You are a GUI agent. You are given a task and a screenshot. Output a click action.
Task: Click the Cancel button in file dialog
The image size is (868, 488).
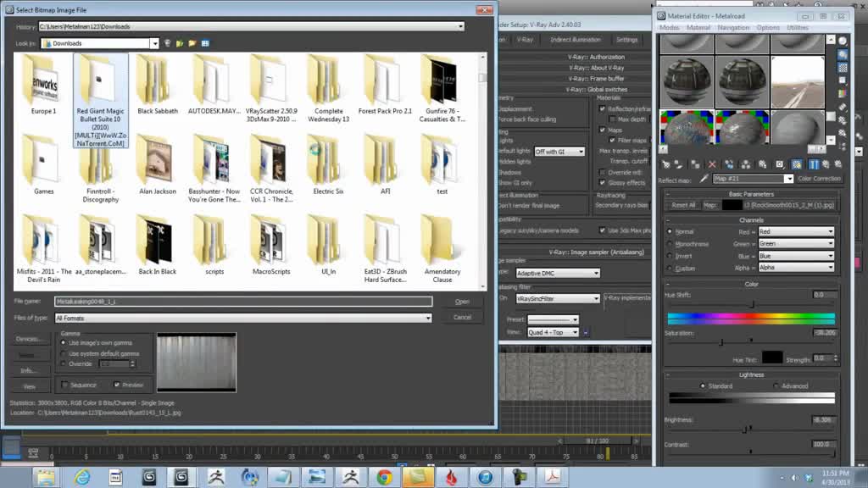(462, 318)
